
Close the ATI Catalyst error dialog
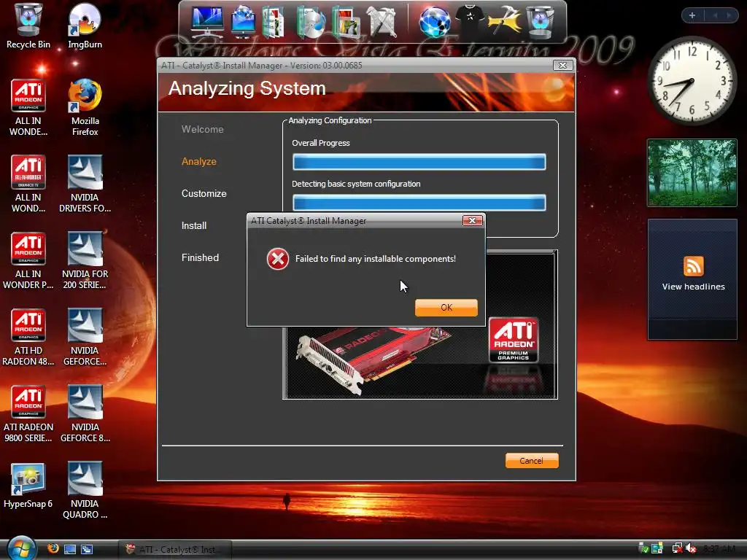click(472, 220)
